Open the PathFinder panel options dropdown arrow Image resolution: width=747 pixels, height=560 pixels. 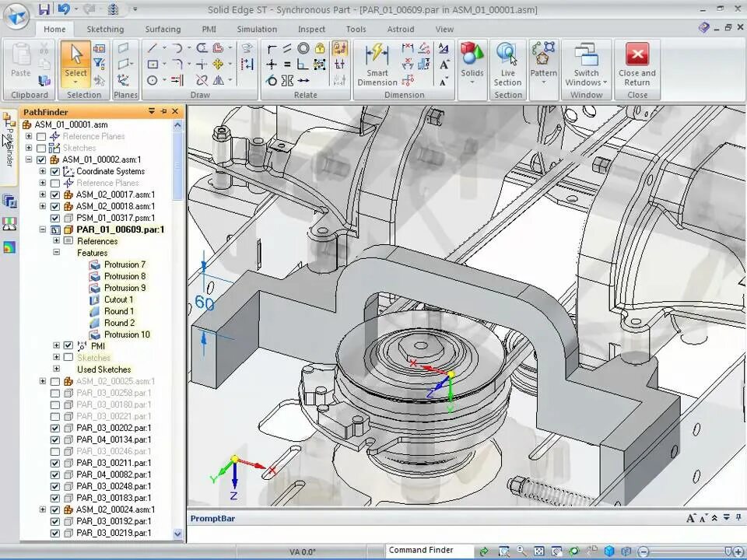(152, 111)
